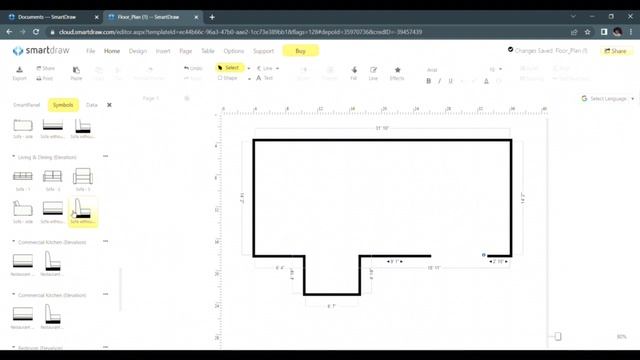
Task: Reload the page in the browser
Action: click(x=36, y=32)
